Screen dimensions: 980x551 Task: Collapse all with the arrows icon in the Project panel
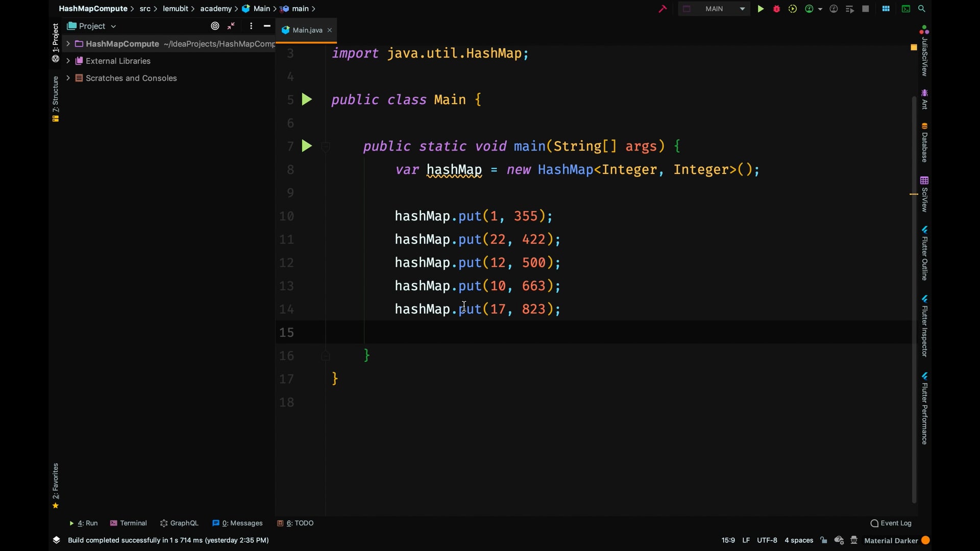tap(231, 26)
